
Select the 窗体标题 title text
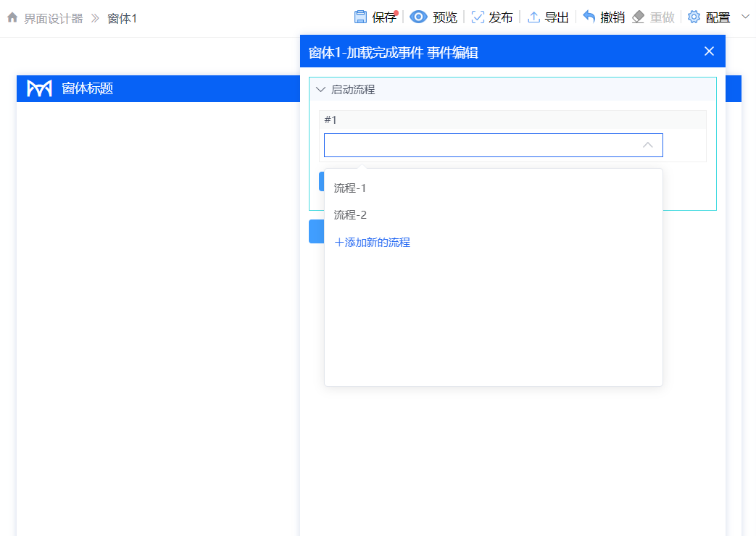(87, 88)
